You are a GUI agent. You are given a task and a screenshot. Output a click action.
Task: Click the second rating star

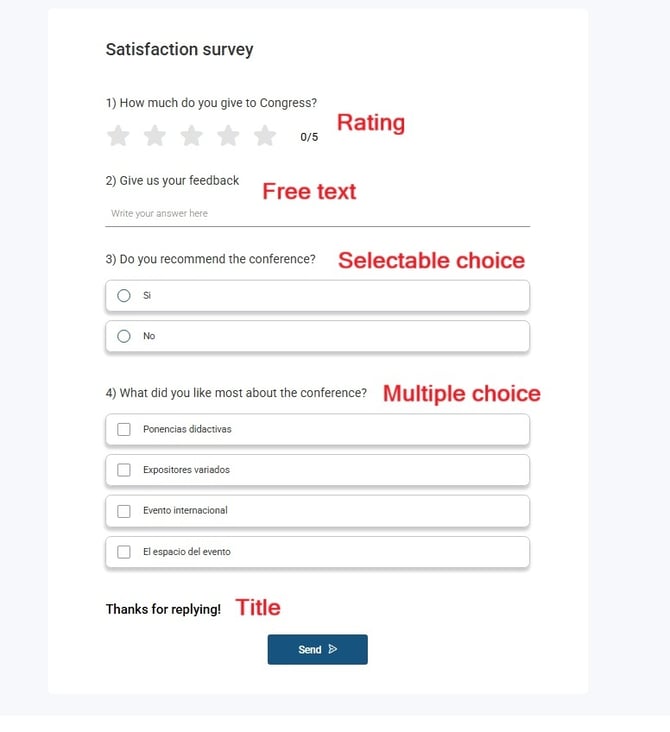pos(155,136)
